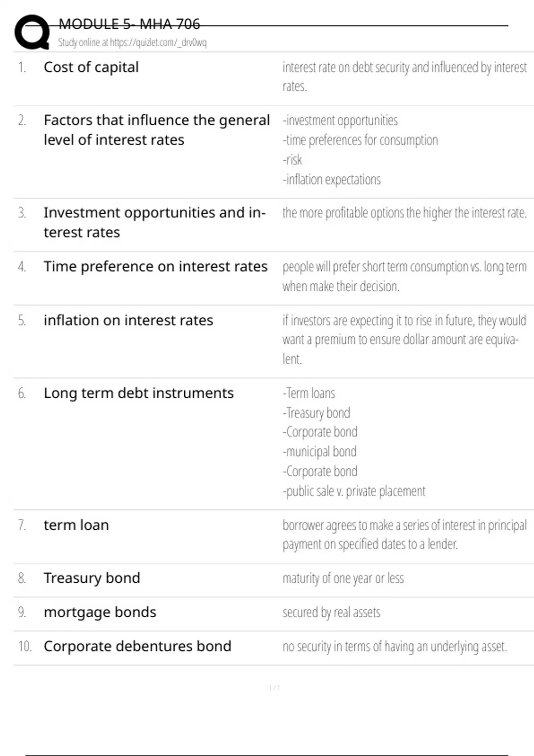Click the Quizlet Q logo icon
Screen dimensions: 534x756
32,32
